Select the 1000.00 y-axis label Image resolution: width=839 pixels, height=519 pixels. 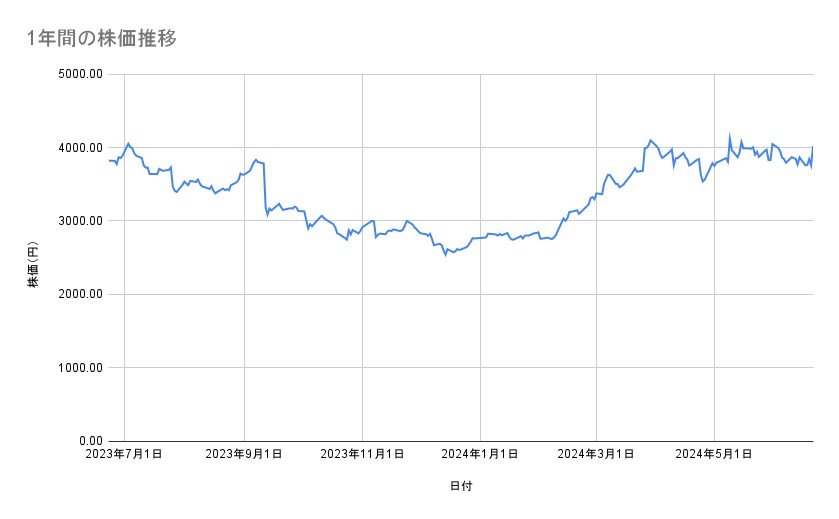point(82,367)
